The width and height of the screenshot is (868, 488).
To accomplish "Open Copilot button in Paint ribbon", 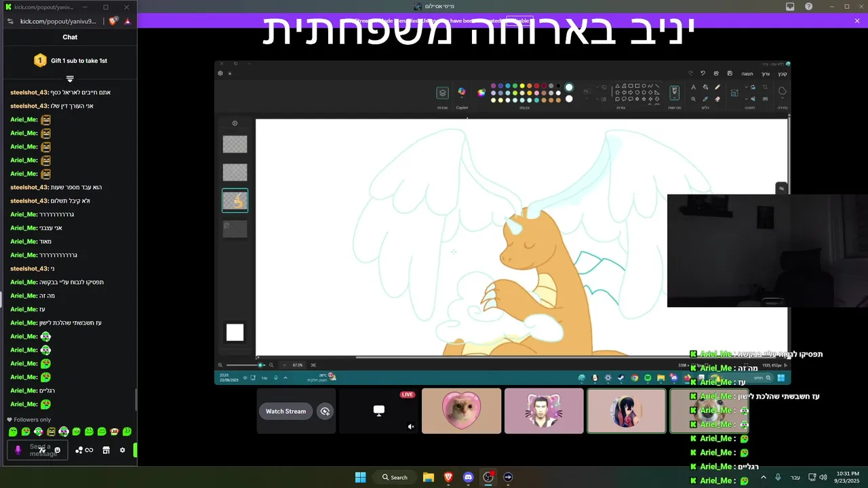I will click(462, 91).
